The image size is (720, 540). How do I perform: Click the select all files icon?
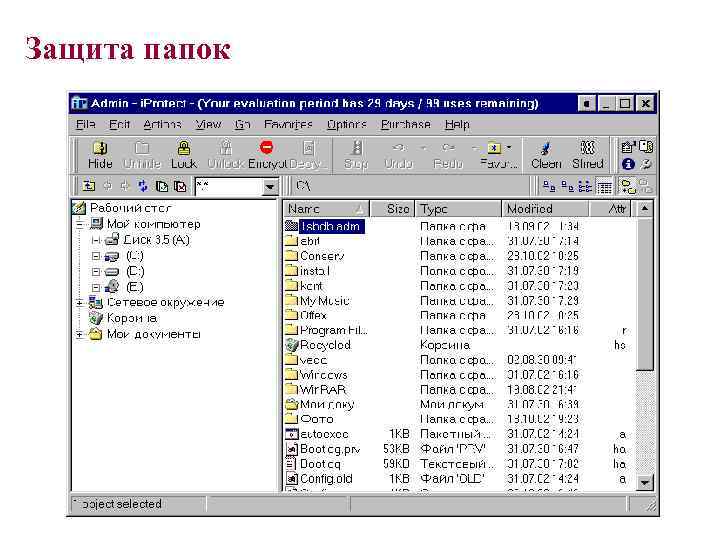tap(162, 186)
